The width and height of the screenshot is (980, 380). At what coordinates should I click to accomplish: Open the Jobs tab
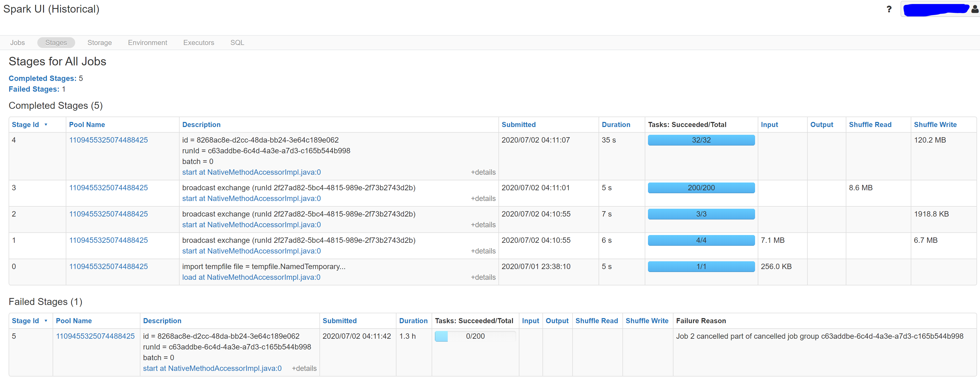(17, 43)
